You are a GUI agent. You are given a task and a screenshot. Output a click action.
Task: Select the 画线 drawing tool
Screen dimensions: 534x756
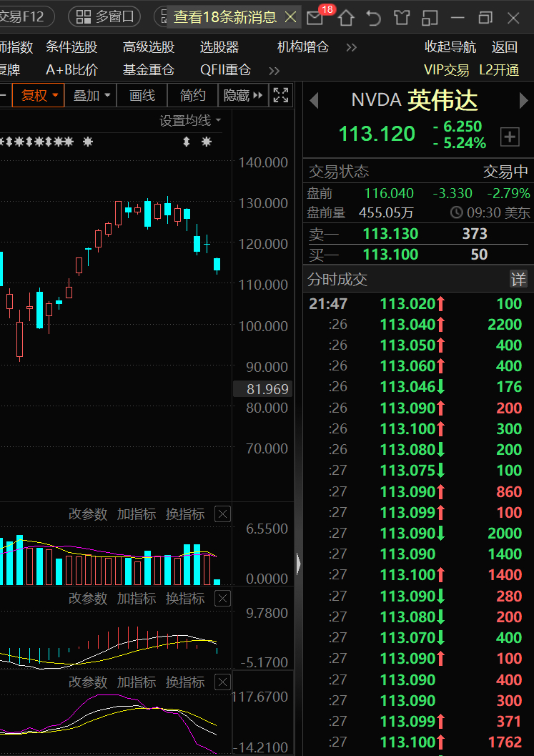(142, 95)
